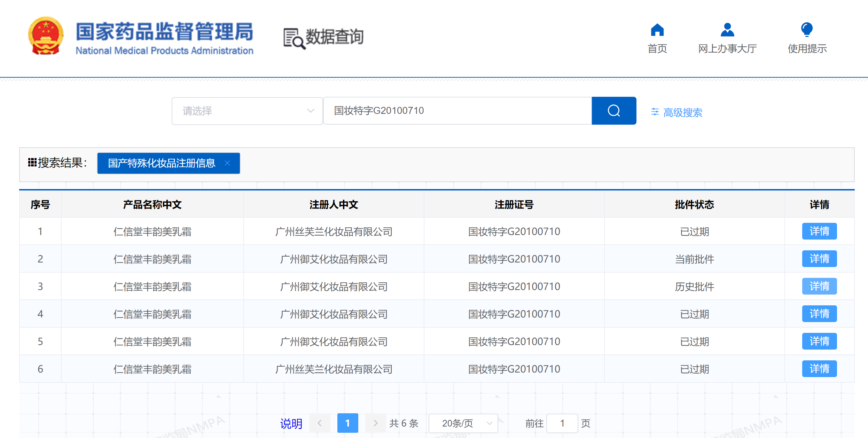Screen dimensions: 868x438
Task: Open the 请选择 category dropdown
Action: point(247,111)
